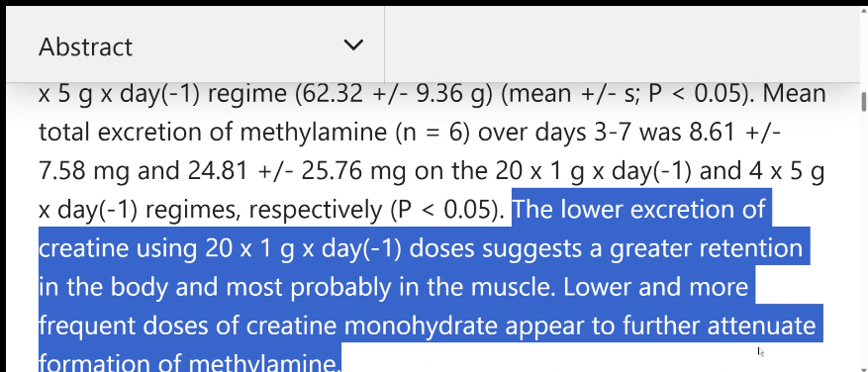Screen dimensions: 868x372
Task: Click the vertical scrollbar thumb
Action: (x=863, y=102)
